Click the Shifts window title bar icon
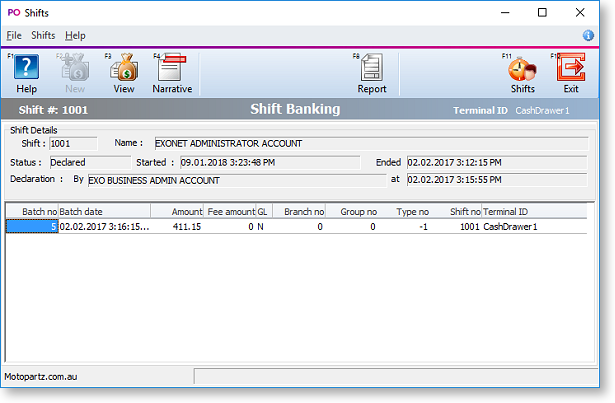 pyautogui.click(x=13, y=12)
